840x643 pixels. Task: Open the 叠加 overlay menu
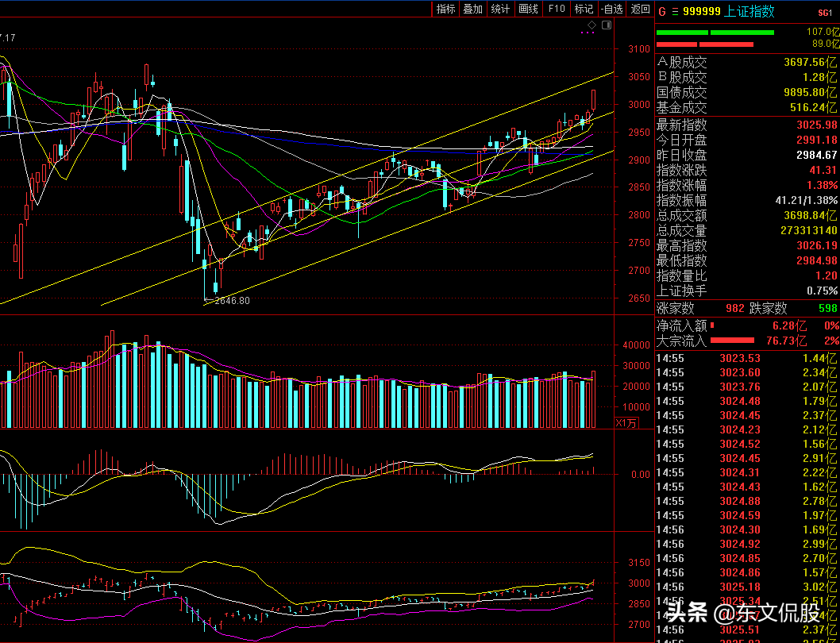tap(472, 9)
